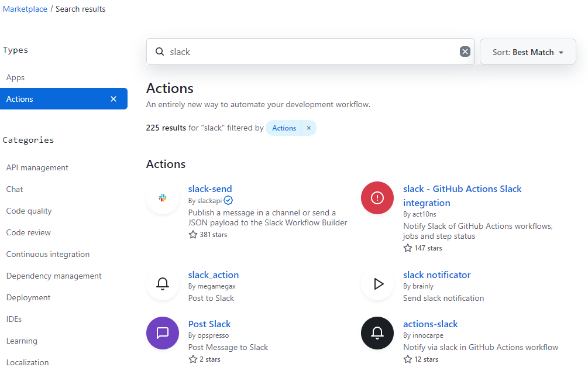
Task: Choose the Deployment category
Action: click(29, 298)
